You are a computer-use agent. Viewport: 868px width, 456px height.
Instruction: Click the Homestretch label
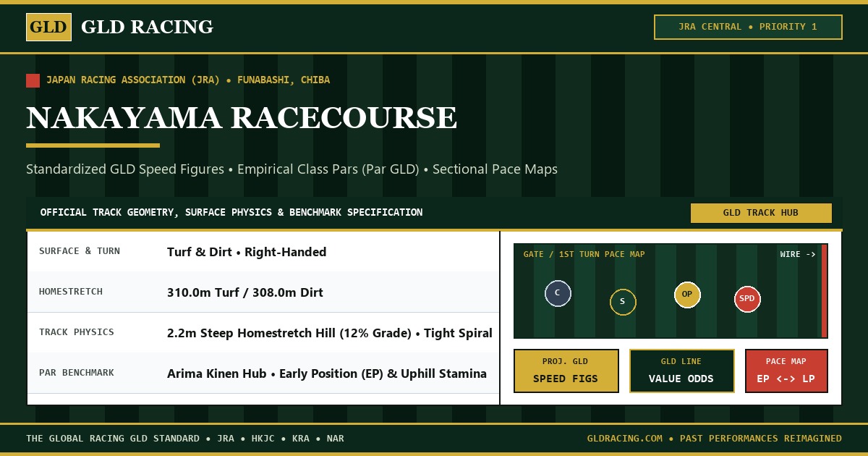[x=71, y=292]
